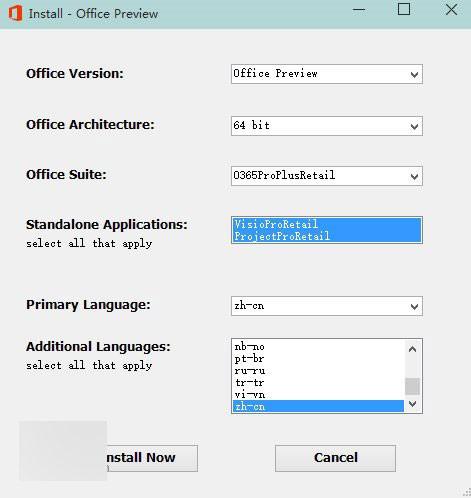
Task: Minimize the Install window
Action: point(359,10)
